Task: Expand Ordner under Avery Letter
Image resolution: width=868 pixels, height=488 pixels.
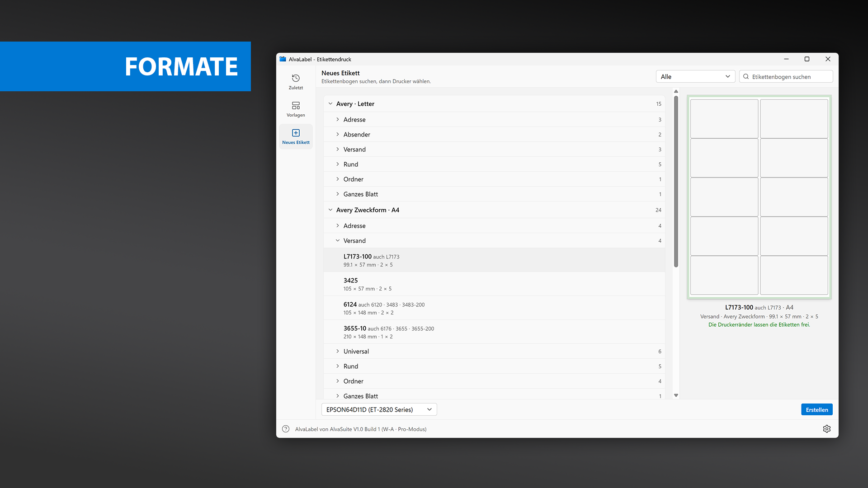Action: click(x=338, y=179)
